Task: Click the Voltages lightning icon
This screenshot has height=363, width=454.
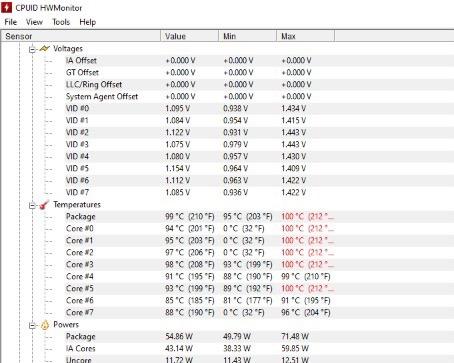Action: [44, 49]
